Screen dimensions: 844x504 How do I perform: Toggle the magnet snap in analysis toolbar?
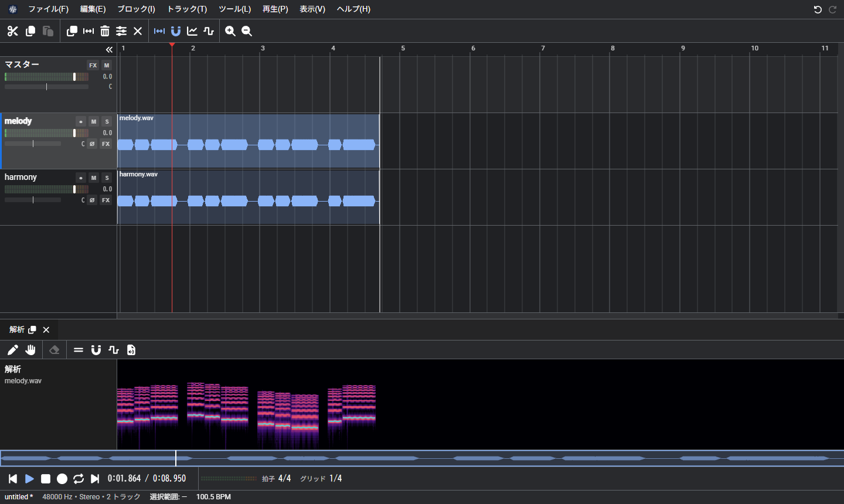(x=96, y=350)
